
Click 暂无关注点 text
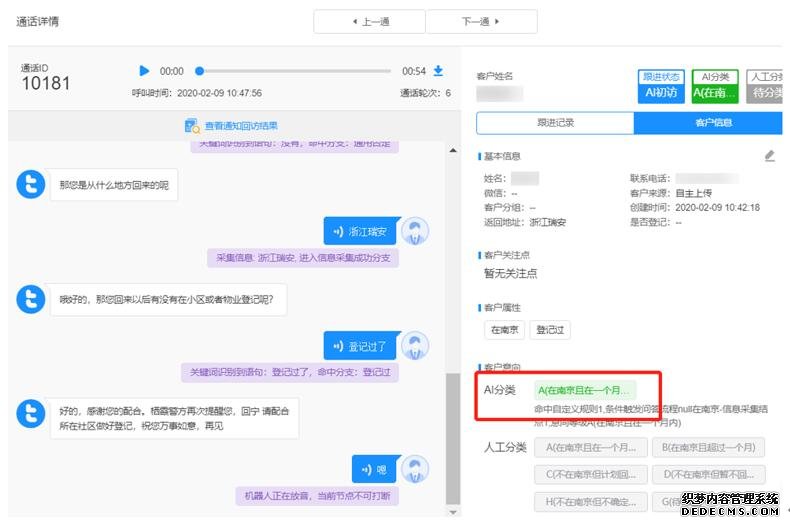click(510, 274)
